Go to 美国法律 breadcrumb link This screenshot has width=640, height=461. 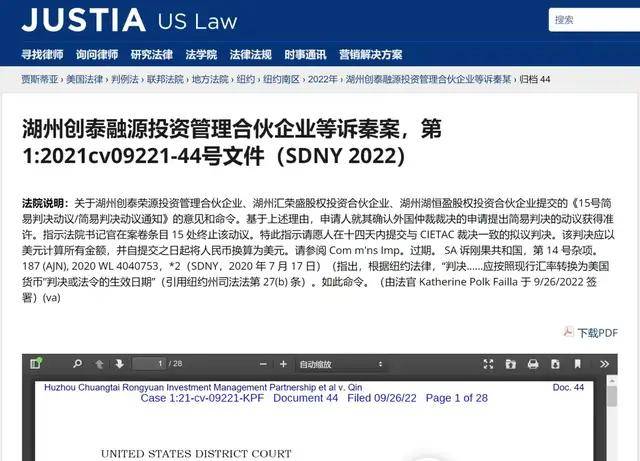click(85, 79)
